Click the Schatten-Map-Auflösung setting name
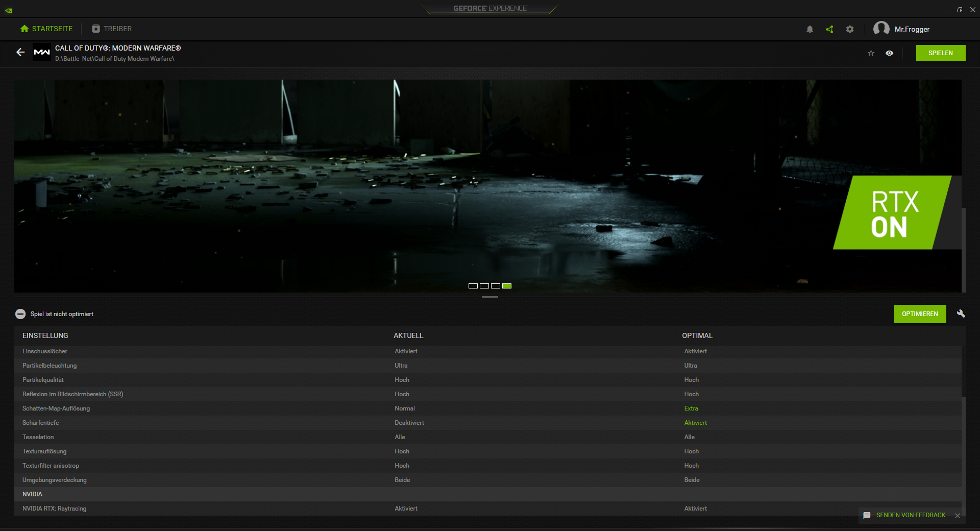This screenshot has width=980, height=531. (56, 408)
